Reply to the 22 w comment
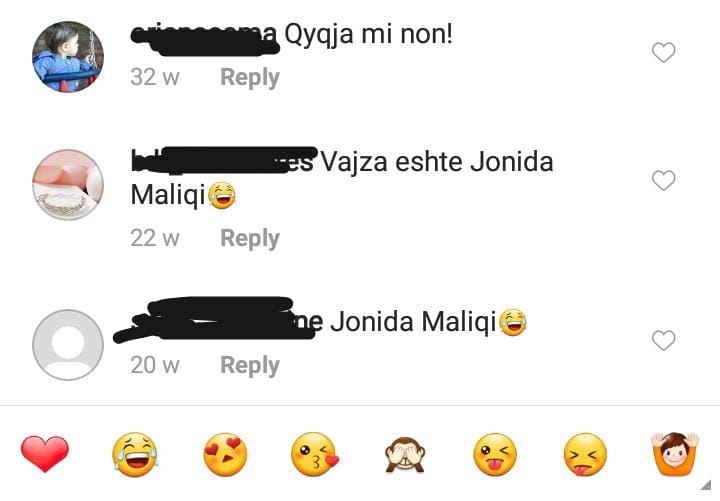720x501 pixels. click(x=250, y=238)
